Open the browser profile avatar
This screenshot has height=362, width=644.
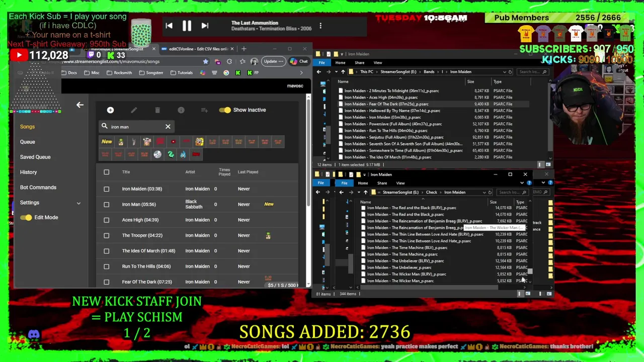254,61
